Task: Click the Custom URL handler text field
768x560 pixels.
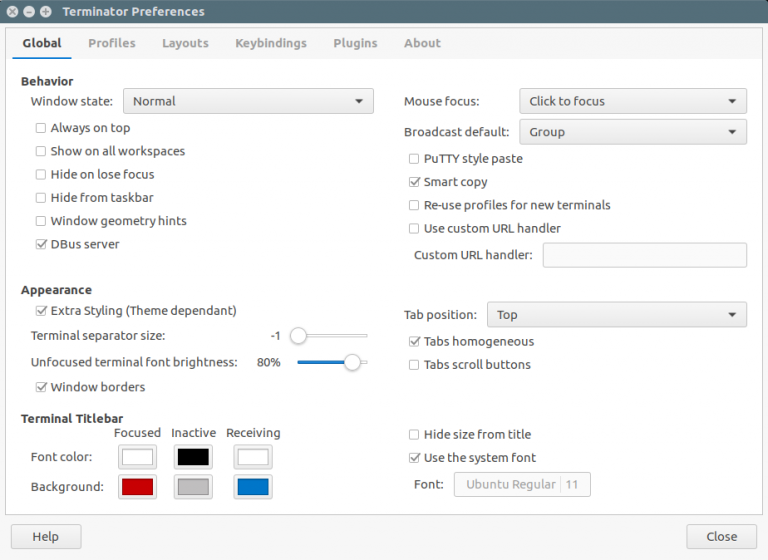Action: (x=644, y=255)
